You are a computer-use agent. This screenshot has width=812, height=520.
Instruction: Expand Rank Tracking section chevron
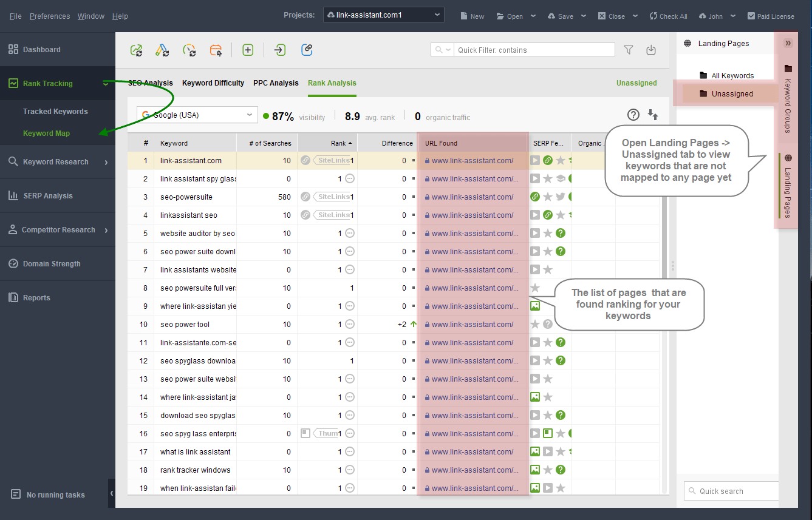(106, 84)
